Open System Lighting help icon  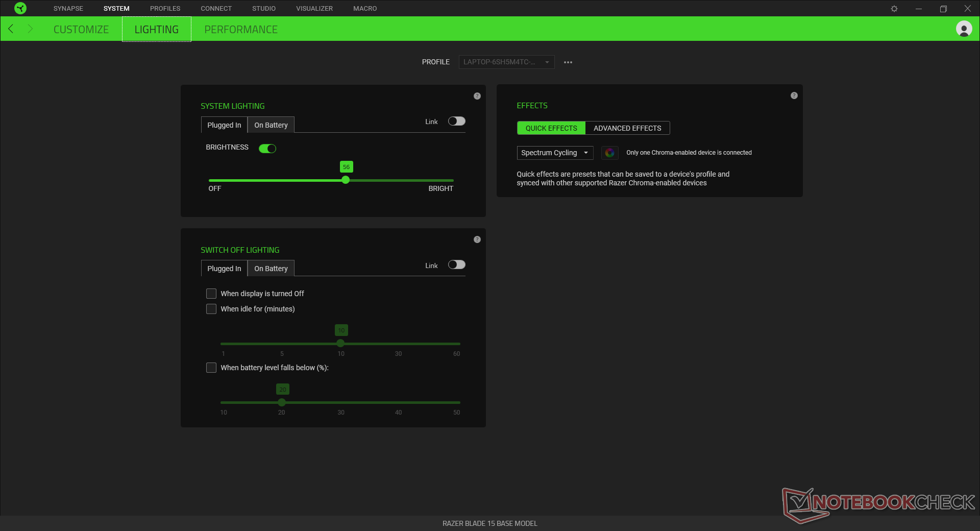pos(477,96)
